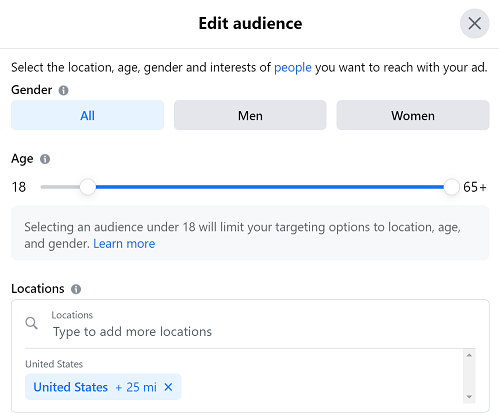The height and width of the screenshot is (413, 499).
Task: Click the maximum age slider handle
Action: pos(451,187)
